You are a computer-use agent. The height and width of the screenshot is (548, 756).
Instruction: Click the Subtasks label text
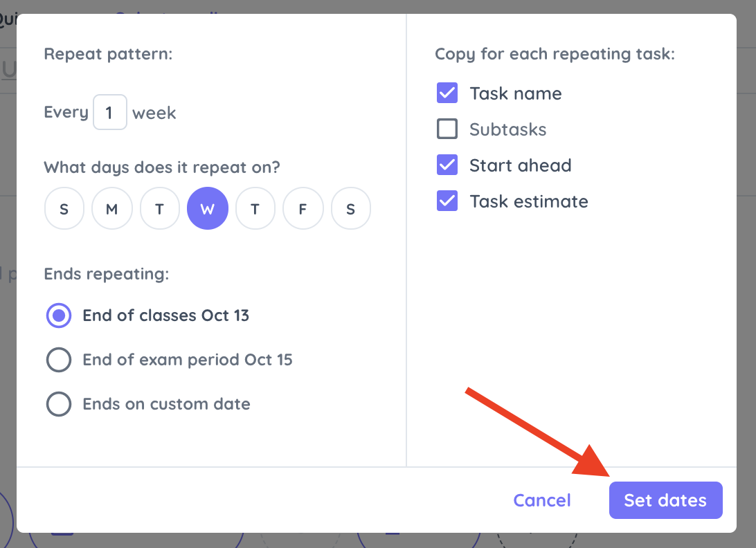507,129
